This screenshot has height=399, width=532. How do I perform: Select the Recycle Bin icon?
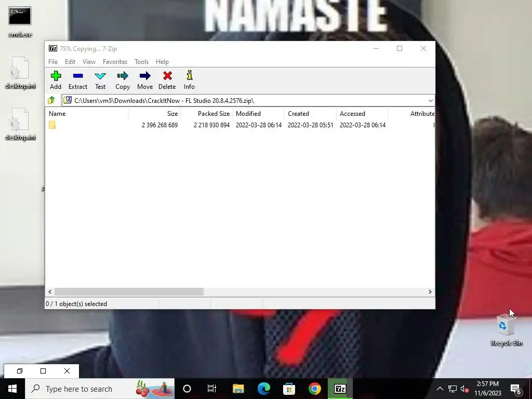pos(506,329)
